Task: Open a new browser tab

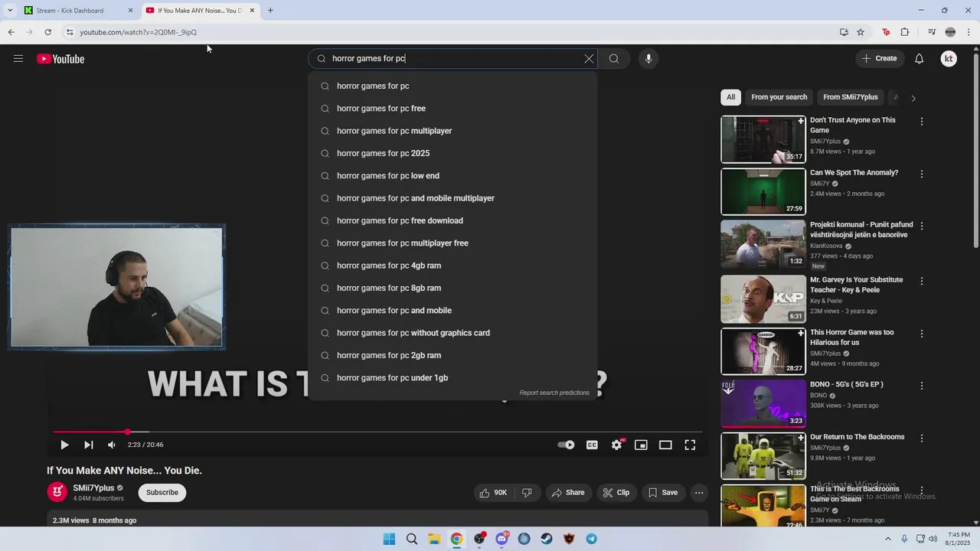Action: click(270, 11)
